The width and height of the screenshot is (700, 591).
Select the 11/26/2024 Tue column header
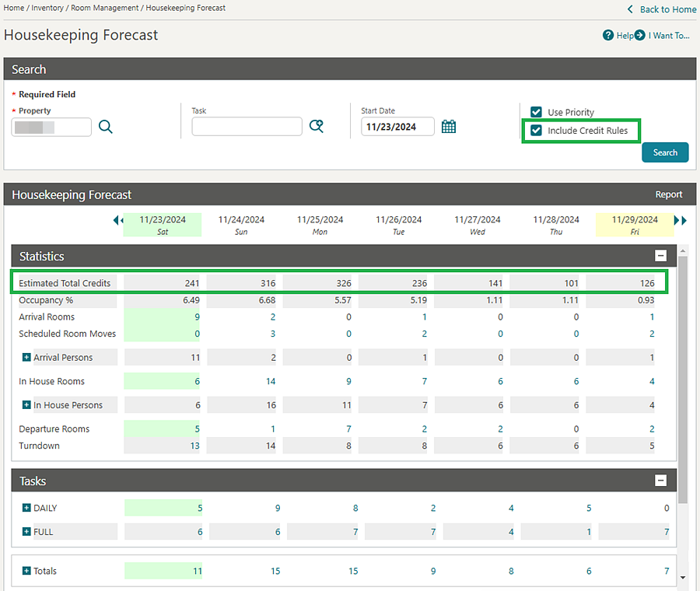399,225
